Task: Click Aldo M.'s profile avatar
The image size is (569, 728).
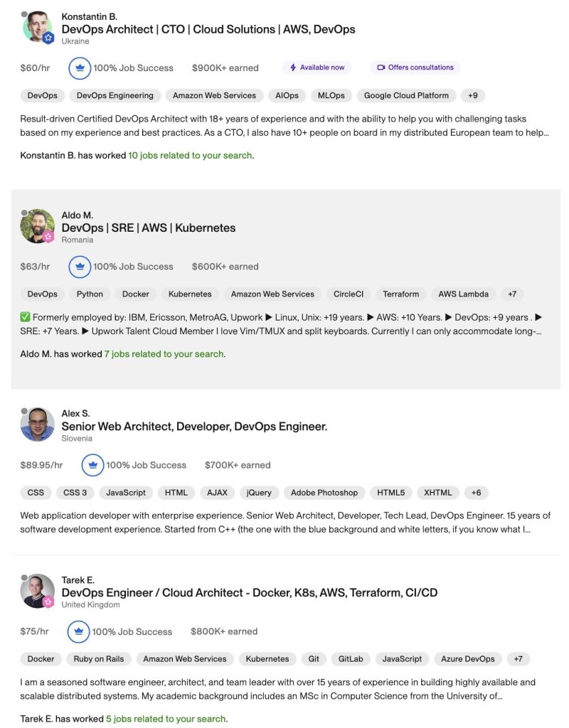Action: pos(38,225)
